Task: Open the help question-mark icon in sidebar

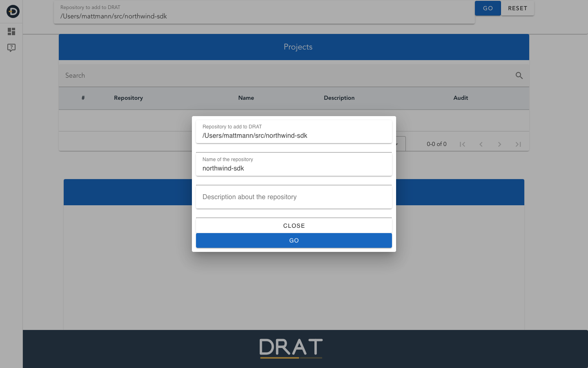Action: point(11,48)
